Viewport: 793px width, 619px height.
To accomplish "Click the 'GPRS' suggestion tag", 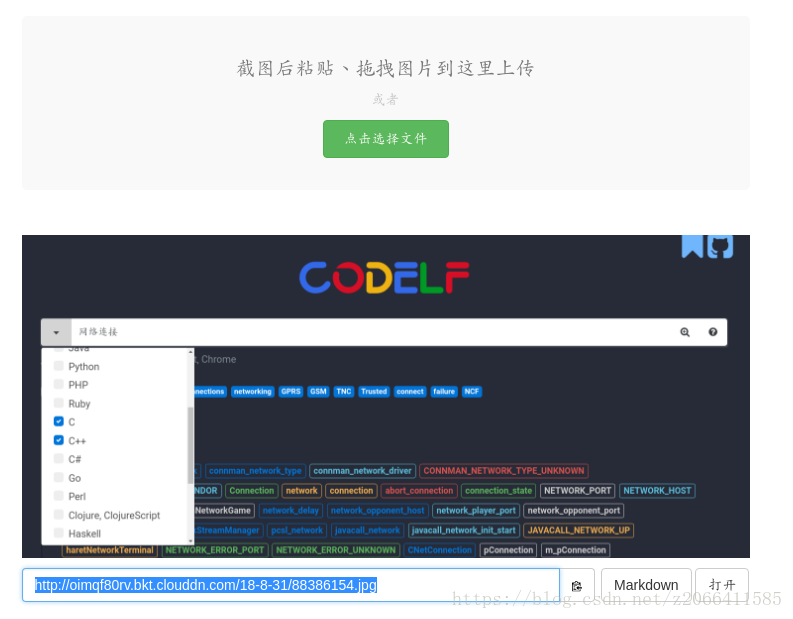I will tap(291, 391).
